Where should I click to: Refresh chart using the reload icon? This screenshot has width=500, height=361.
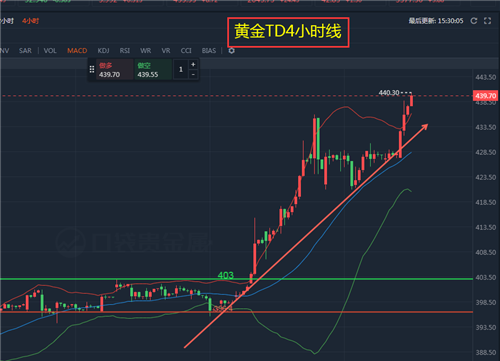[x=473, y=21]
